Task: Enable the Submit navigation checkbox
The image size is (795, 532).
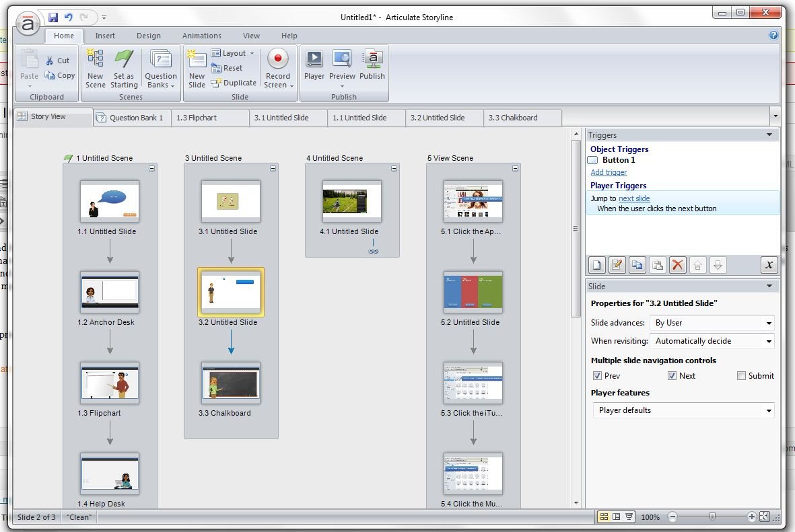Action: 741,376
